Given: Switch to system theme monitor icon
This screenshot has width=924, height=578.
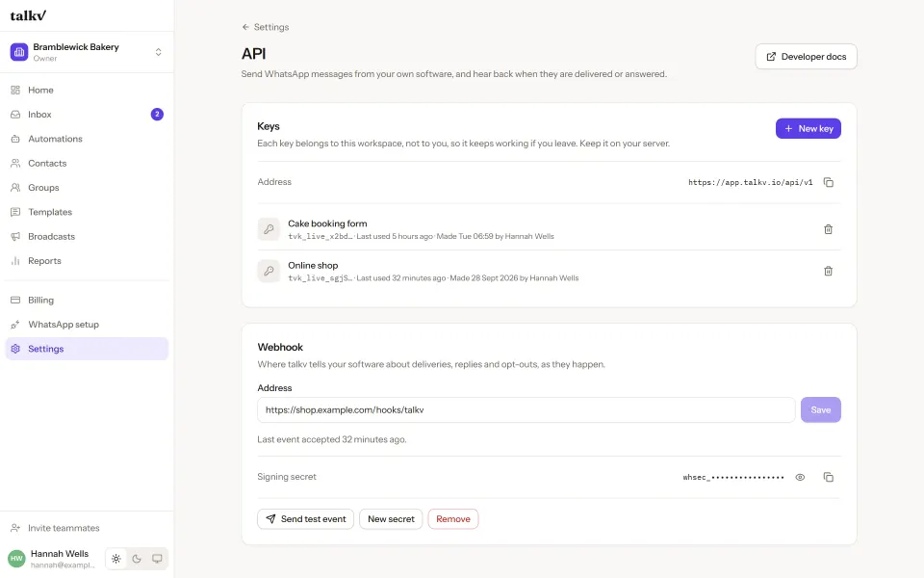Looking at the screenshot, I should pyautogui.click(x=157, y=559).
